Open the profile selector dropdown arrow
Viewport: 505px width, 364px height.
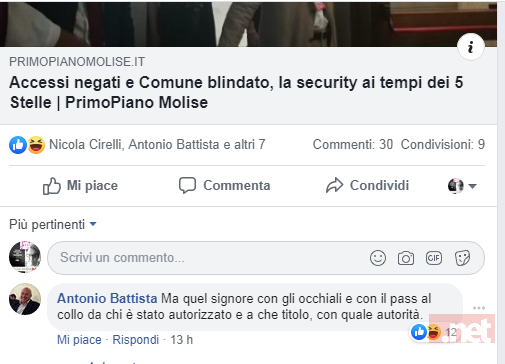coord(472,186)
